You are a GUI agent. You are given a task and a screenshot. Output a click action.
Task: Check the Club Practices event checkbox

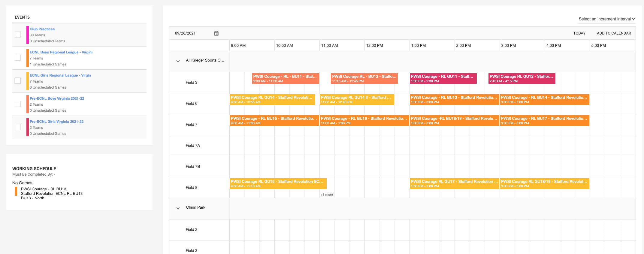click(x=18, y=35)
